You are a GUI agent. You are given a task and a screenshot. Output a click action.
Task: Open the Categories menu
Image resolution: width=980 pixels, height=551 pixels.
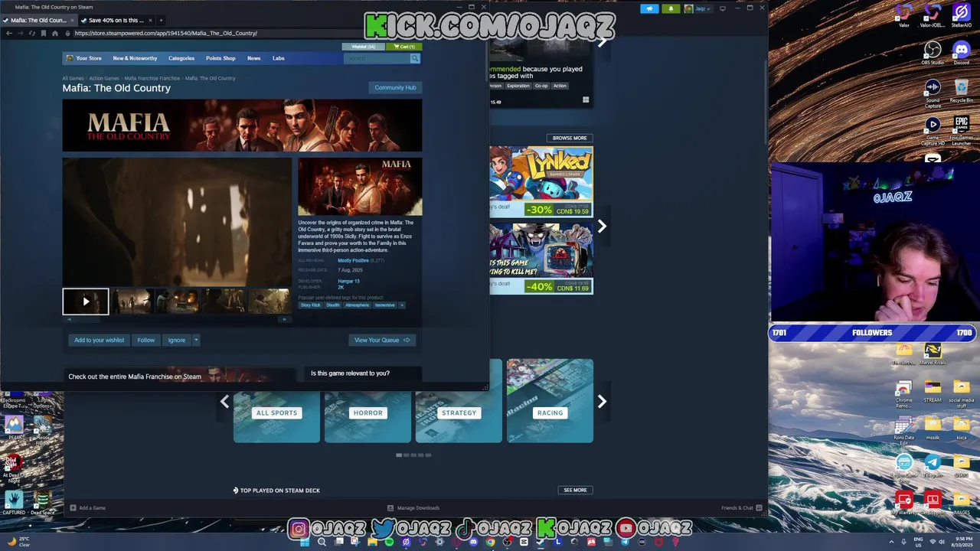(x=181, y=58)
